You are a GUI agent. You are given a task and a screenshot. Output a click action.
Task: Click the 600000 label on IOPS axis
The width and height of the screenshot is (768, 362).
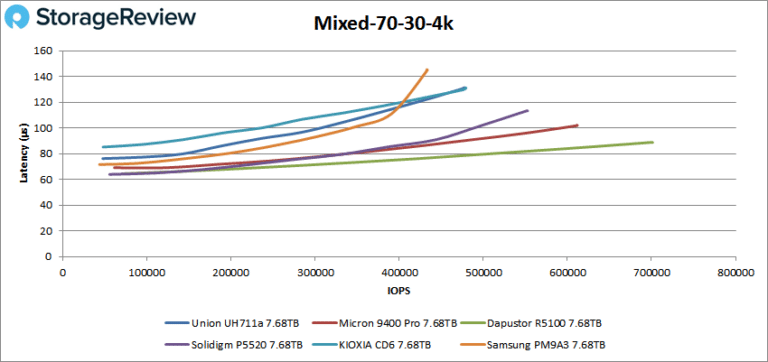point(567,274)
